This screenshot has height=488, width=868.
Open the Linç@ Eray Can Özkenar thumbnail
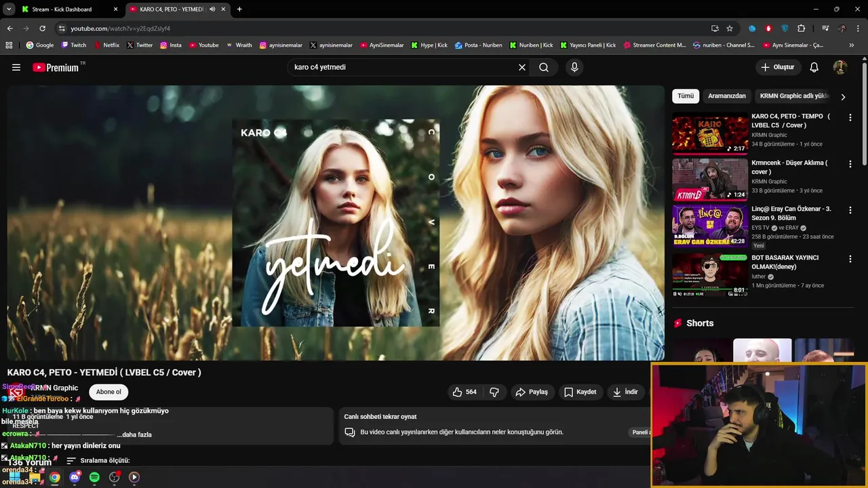coord(710,226)
